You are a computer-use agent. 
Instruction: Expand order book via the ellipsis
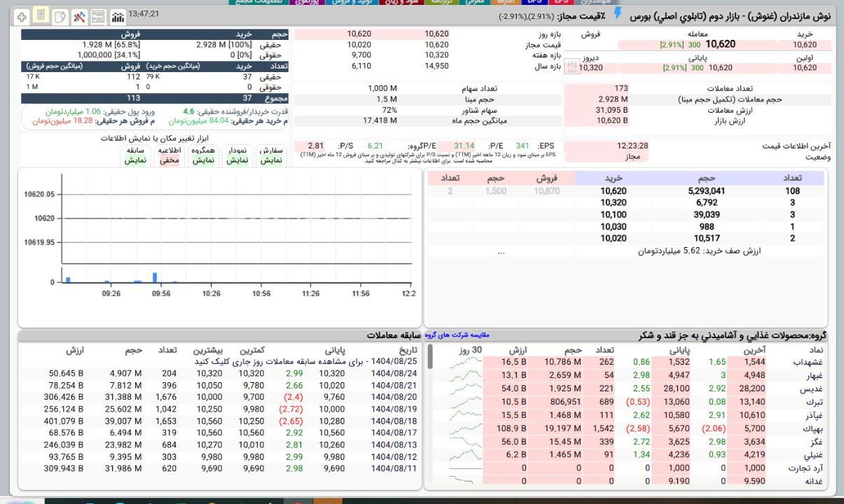tap(501, 251)
